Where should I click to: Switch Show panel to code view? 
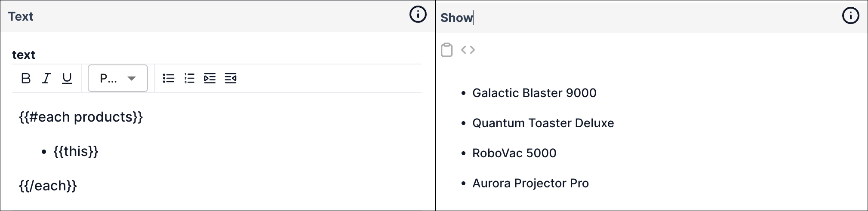(x=468, y=50)
